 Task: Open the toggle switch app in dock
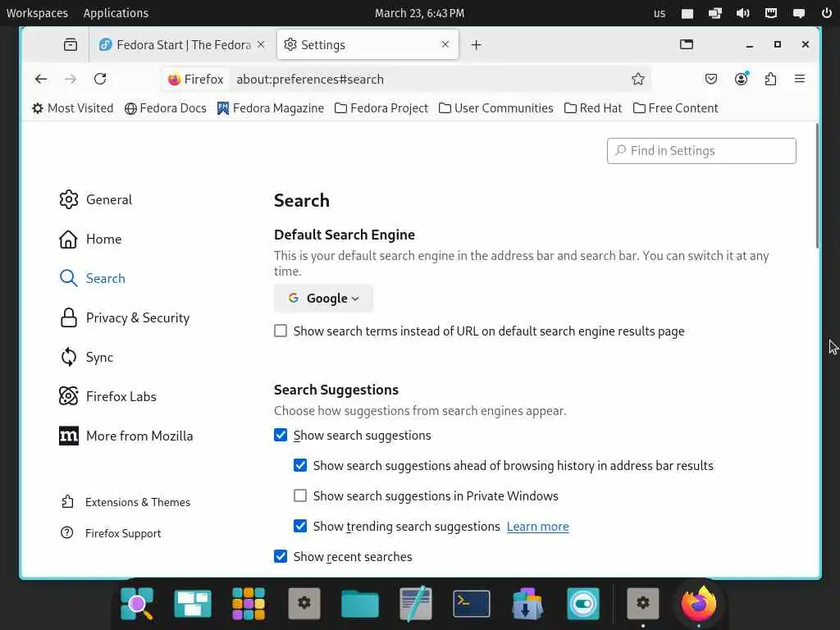coord(583,604)
